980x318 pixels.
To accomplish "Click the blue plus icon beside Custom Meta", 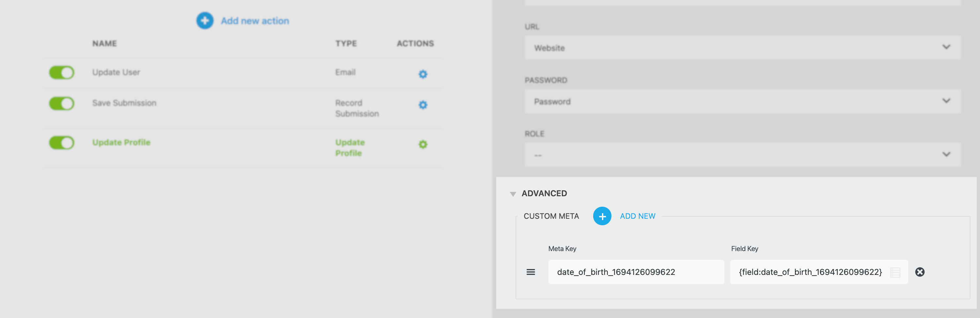I will pyautogui.click(x=602, y=216).
